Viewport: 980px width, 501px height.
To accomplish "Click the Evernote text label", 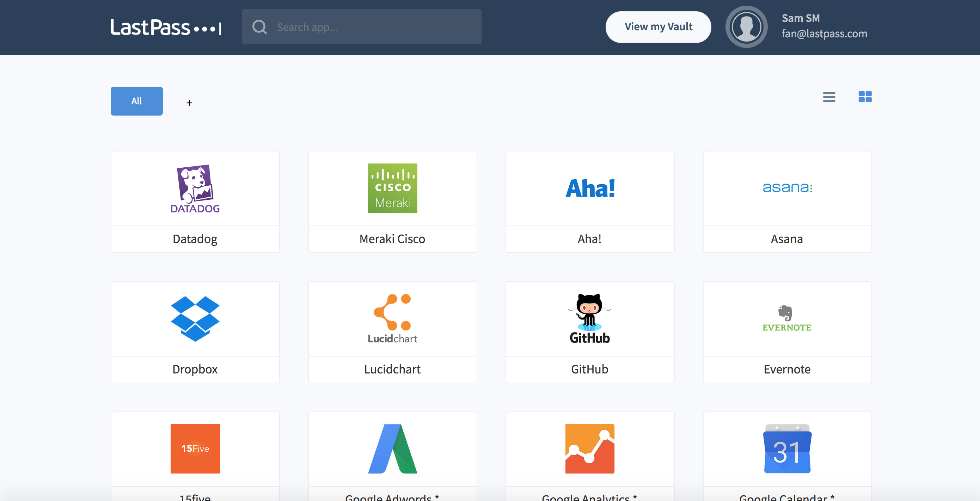I will coord(787,370).
